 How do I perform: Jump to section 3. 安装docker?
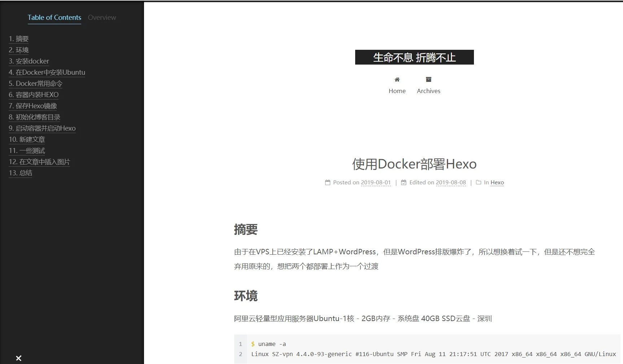[29, 61]
